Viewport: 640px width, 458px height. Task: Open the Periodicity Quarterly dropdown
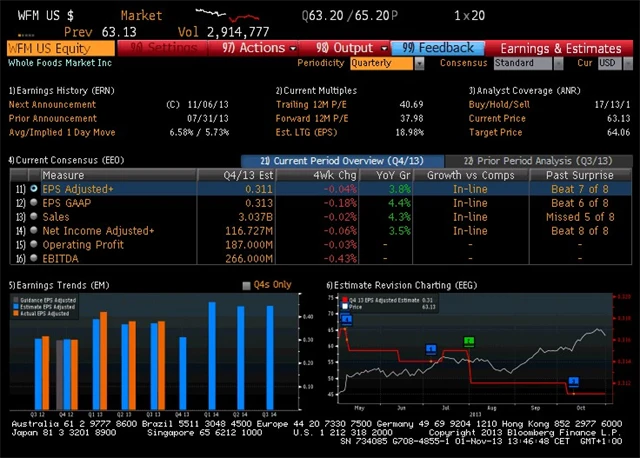pos(387,63)
